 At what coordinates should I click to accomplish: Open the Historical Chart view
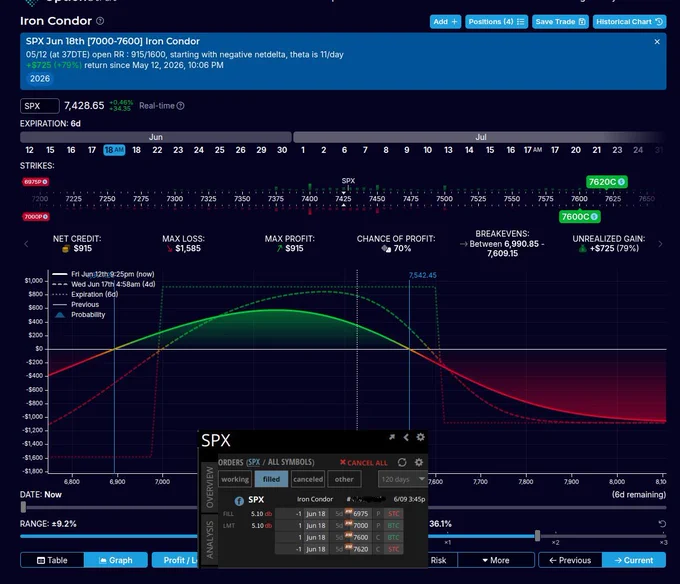(x=629, y=22)
